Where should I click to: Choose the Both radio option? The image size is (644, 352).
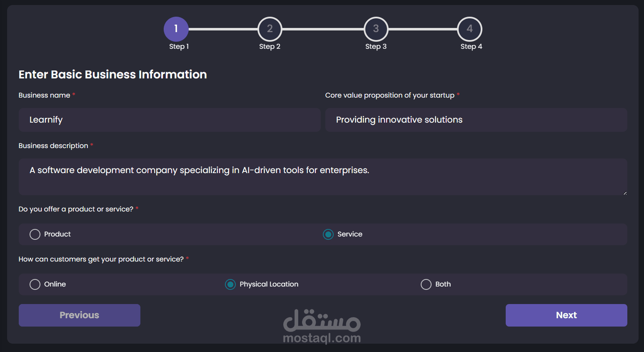click(426, 284)
